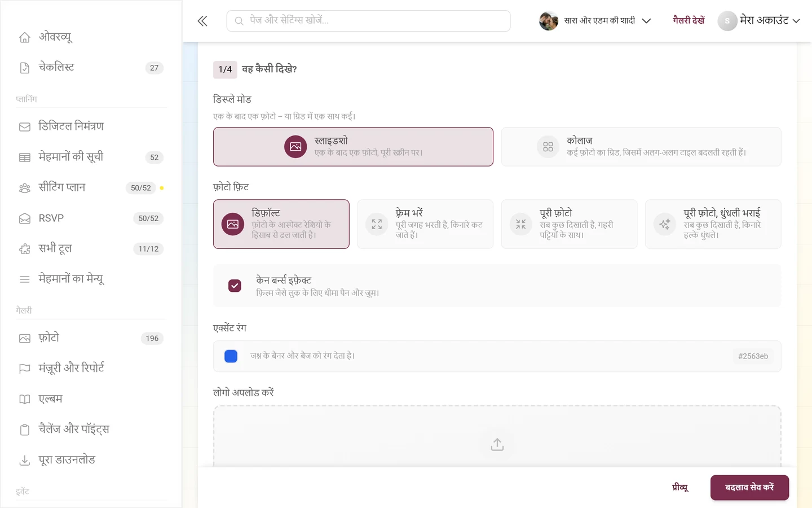Click the पूरा डाउनलोड download icon
Viewport: 812px width, 508px height.
click(25, 461)
